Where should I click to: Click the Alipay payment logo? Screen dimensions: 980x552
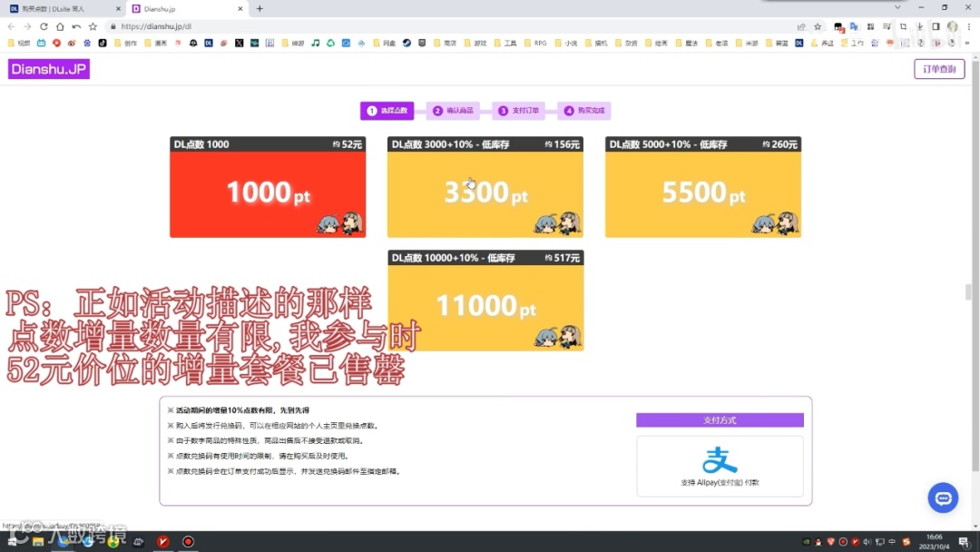point(720,460)
